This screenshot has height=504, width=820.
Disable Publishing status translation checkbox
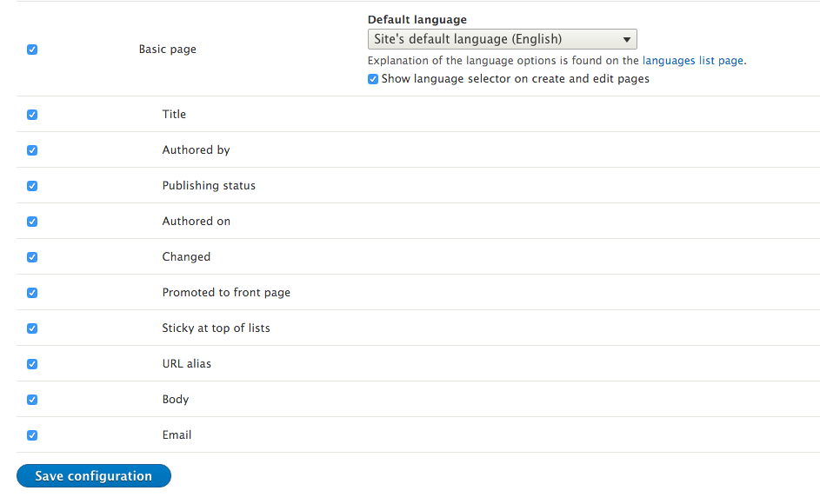click(32, 186)
